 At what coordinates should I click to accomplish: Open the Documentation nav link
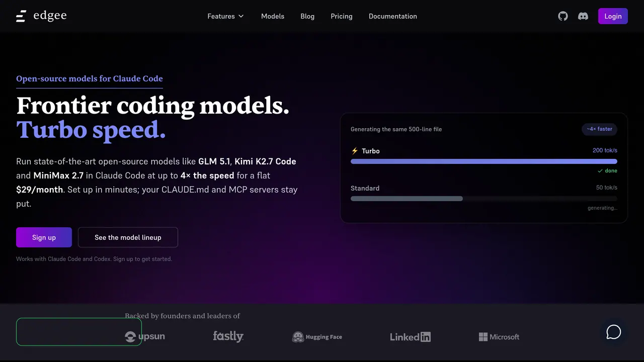click(393, 16)
